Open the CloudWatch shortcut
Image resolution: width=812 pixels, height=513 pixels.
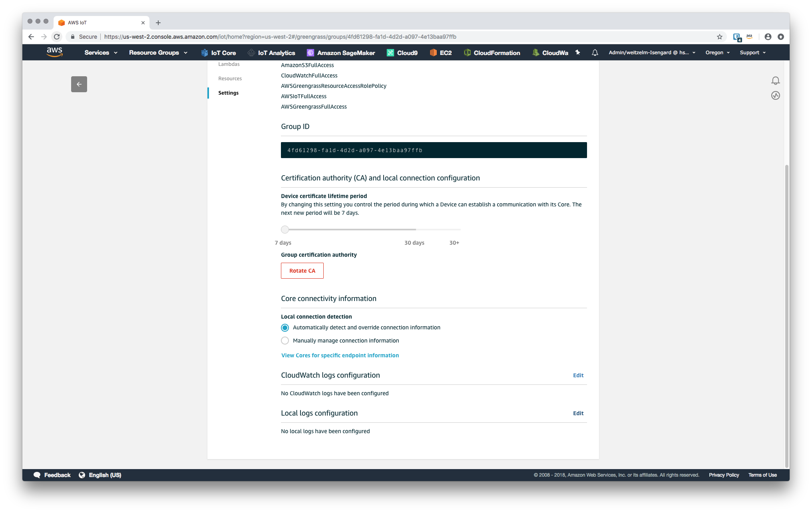550,53
